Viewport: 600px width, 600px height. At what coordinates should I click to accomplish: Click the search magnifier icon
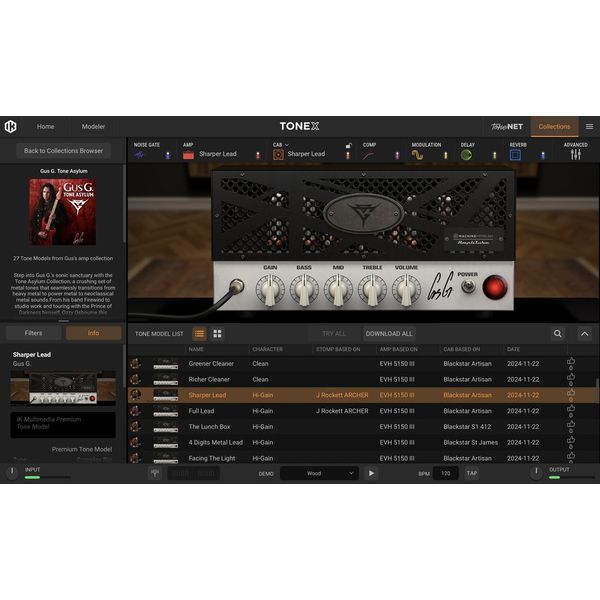(x=558, y=334)
